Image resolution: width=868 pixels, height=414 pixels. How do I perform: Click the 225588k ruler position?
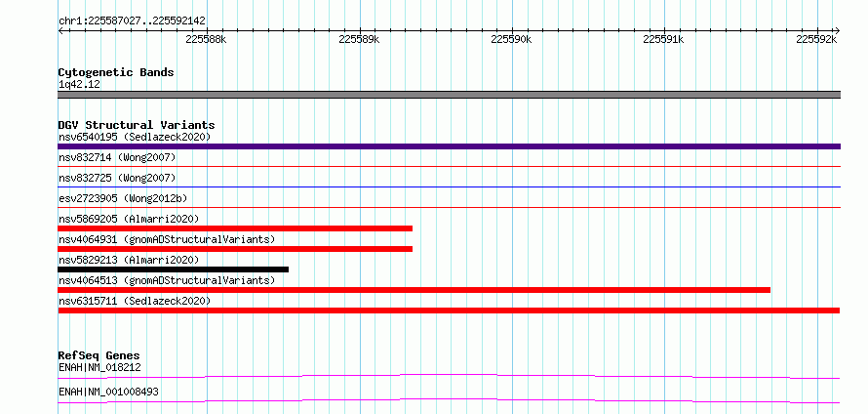click(x=206, y=40)
